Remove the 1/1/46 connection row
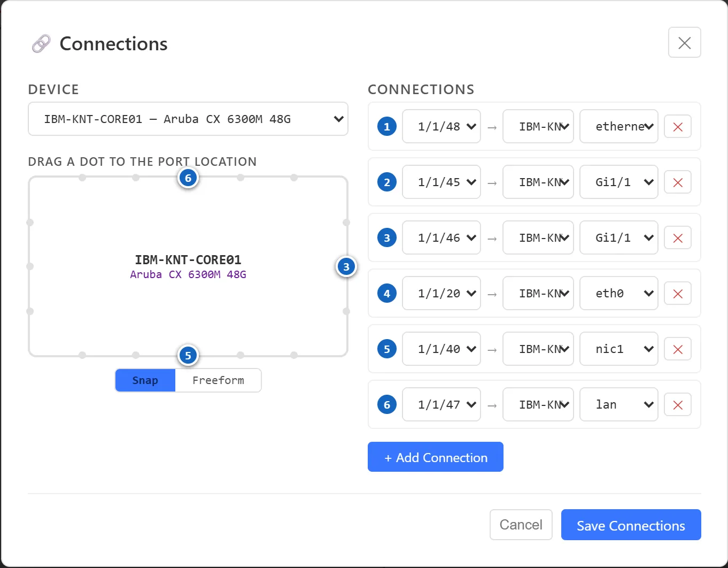 [x=677, y=238]
